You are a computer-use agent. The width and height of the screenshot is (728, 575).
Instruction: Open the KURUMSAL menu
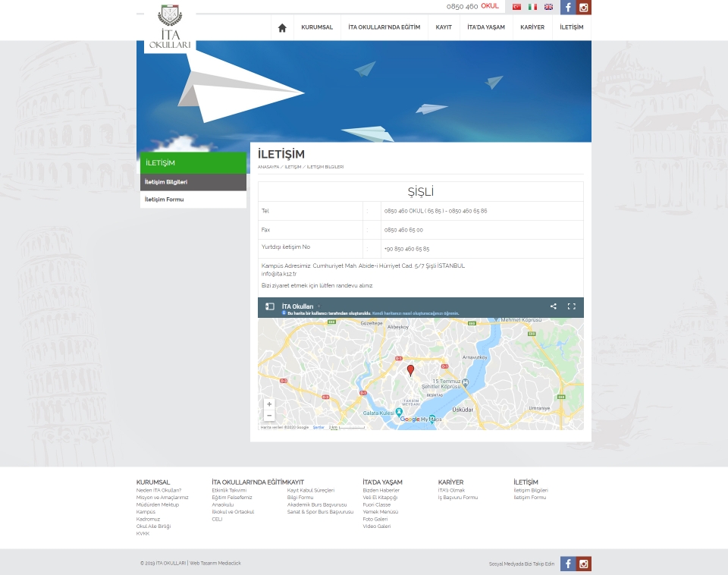coord(317,27)
